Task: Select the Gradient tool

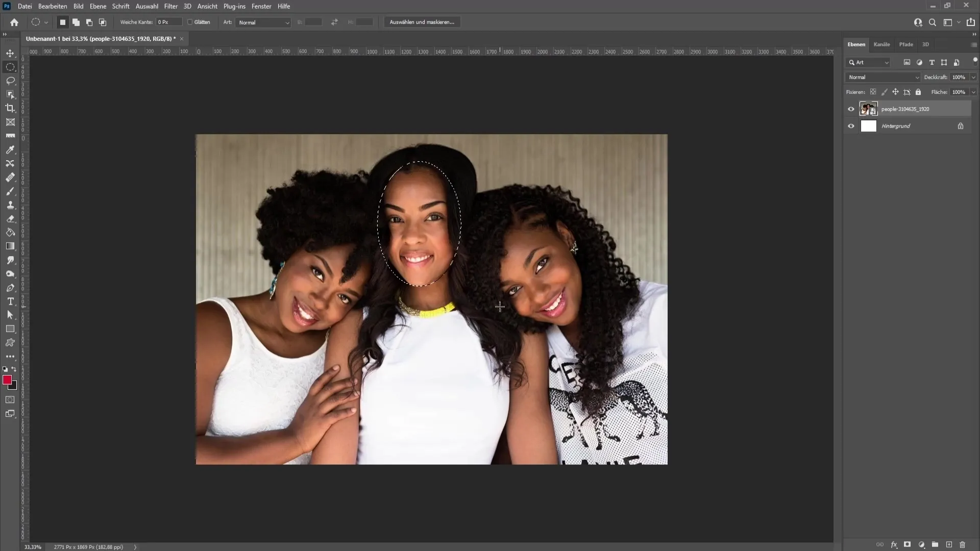Action: coord(10,246)
